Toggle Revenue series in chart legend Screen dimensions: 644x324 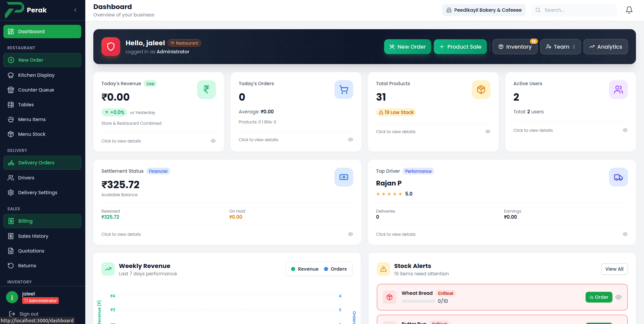click(x=305, y=269)
